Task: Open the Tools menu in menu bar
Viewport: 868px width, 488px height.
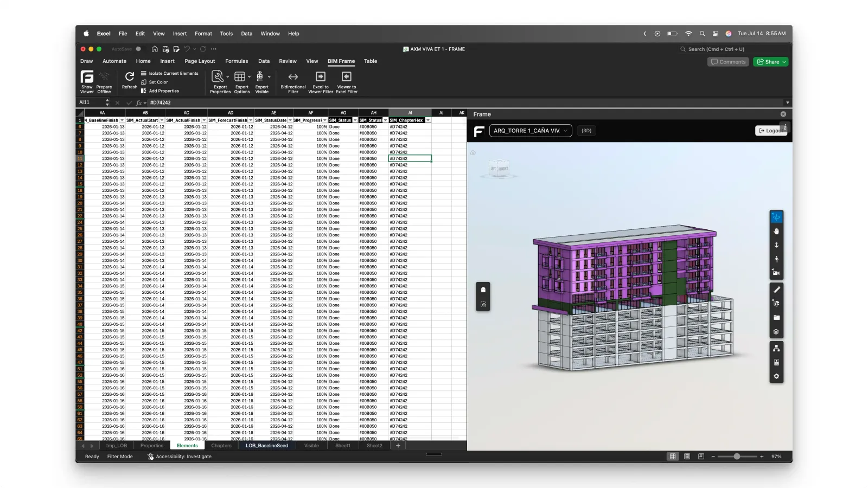Action: pyautogui.click(x=226, y=34)
